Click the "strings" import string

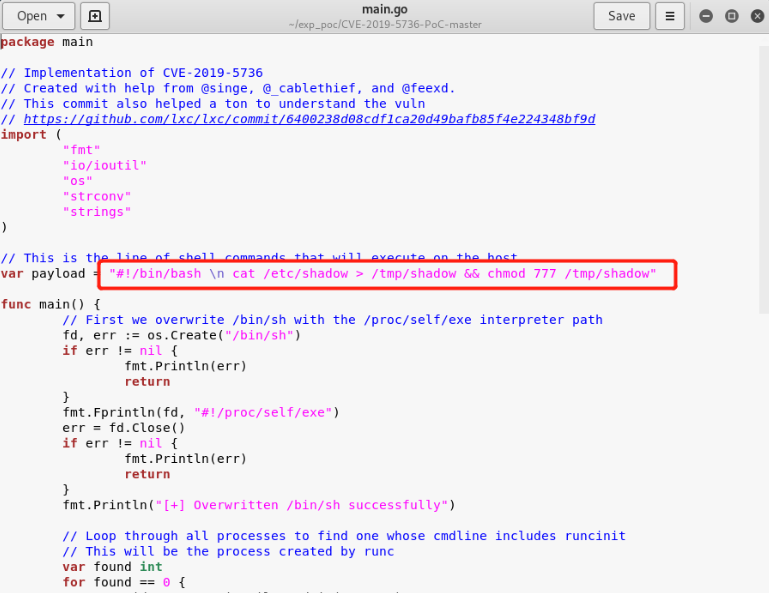(97, 212)
